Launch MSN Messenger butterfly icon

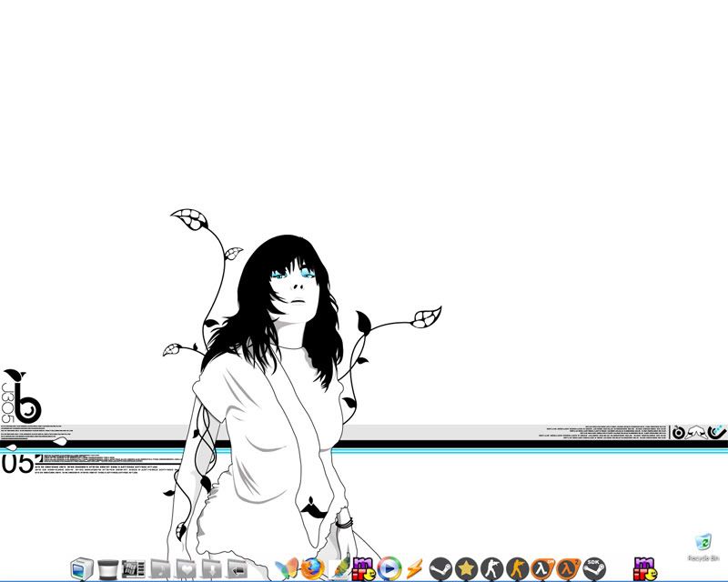(287, 568)
